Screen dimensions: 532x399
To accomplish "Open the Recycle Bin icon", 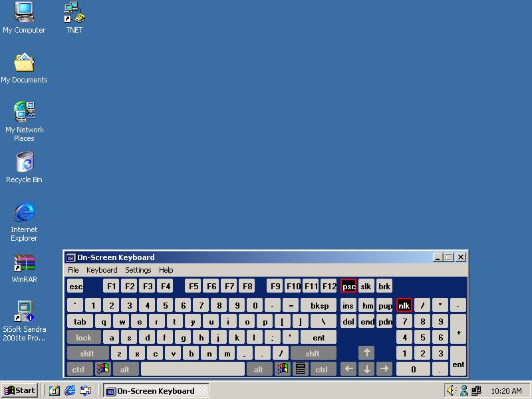I will click(24, 162).
